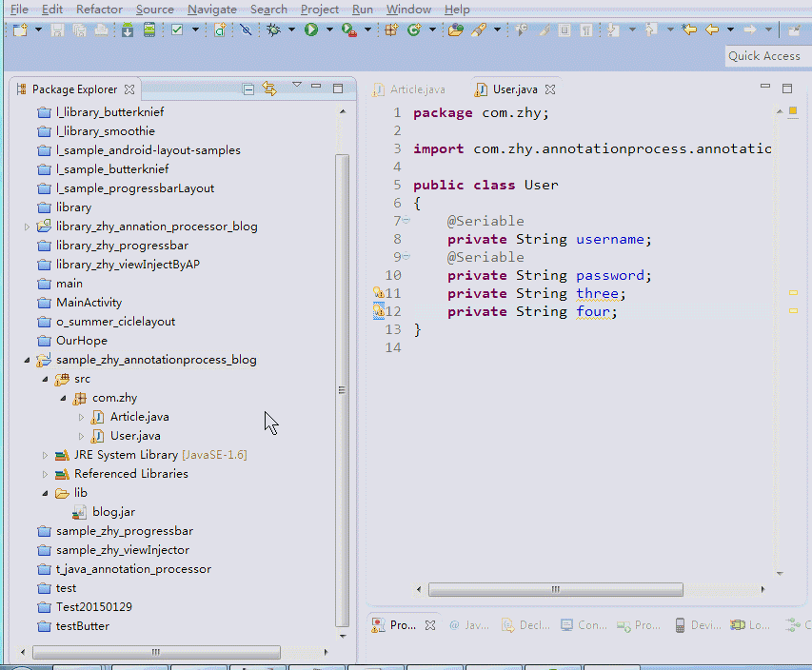Collapse sample_zhy_annotationprocess_blog project
The height and width of the screenshot is (670, 812).
27,360
